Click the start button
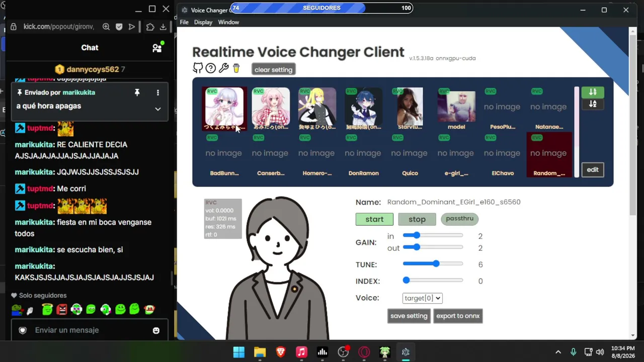Image resolution: width=644 pixels, height=362 pixels. pyautogui.click(x=374, y=219)
